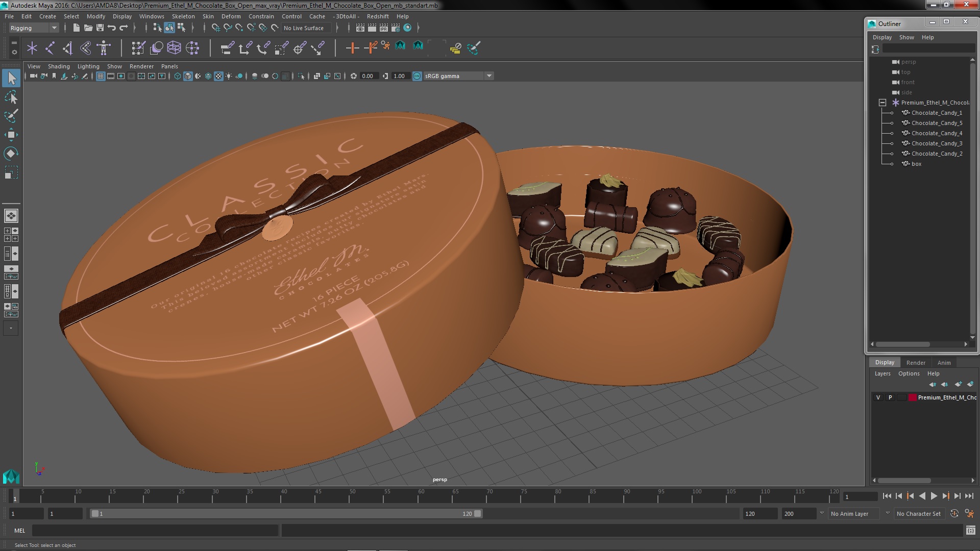
Task: Open the sRGB gamma color space dropdown
Action: [x=458, y=76]
